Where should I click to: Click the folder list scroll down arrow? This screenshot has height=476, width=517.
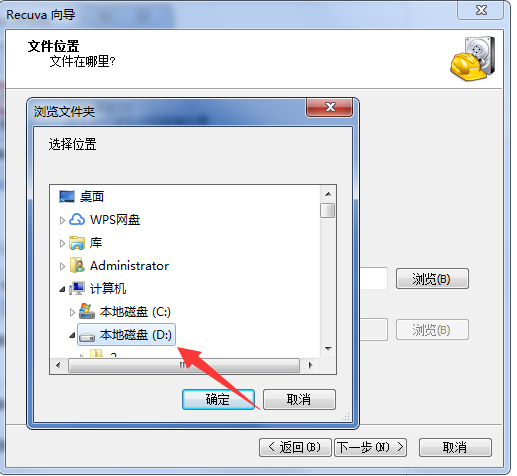click(x=328, y=349)
